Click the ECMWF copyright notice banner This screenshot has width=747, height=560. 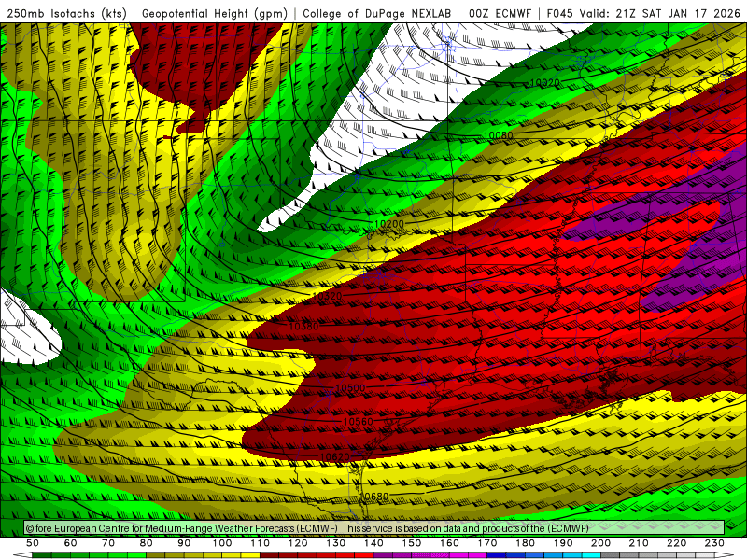click(x=374, y=528)
